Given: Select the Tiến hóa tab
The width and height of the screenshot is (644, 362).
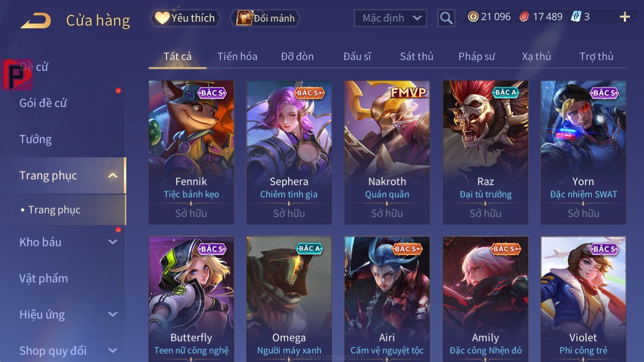Looking at the screenshot, I should pyautogui.click(x=237, y=56).
